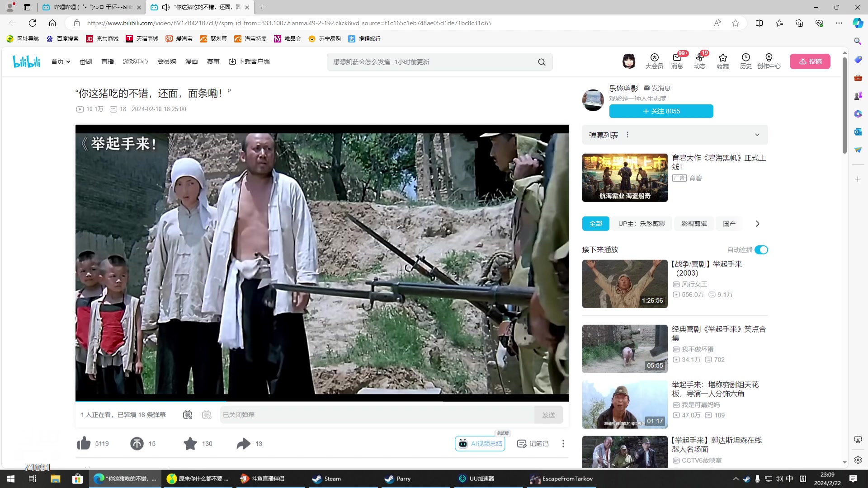
Task: Open danmaku settings icon
Action: (207, 415)
